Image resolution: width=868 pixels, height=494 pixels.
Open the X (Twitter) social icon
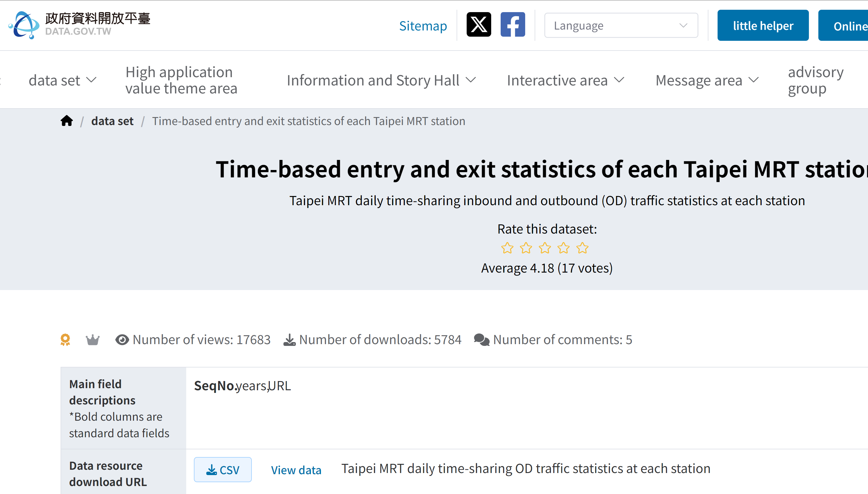tap(478, 25)
